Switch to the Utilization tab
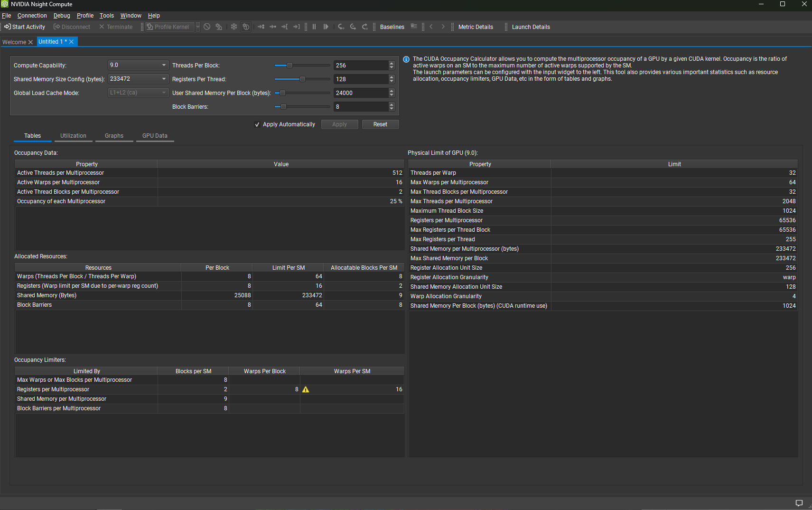Viewport: 812px width, 510px height. tap(73, 136)
